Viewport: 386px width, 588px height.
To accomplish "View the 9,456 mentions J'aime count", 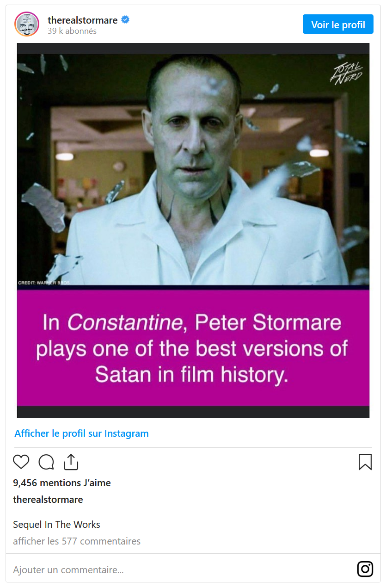I will (62, 483).
